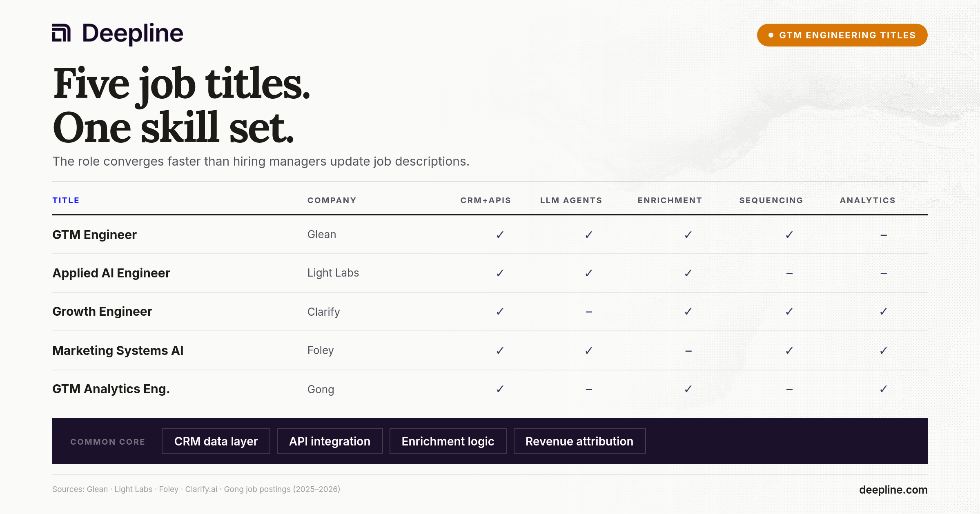Screen dimensions: 980x514
Task: Click the Enrichment logic chip
Action: click(x=448, y=441)
